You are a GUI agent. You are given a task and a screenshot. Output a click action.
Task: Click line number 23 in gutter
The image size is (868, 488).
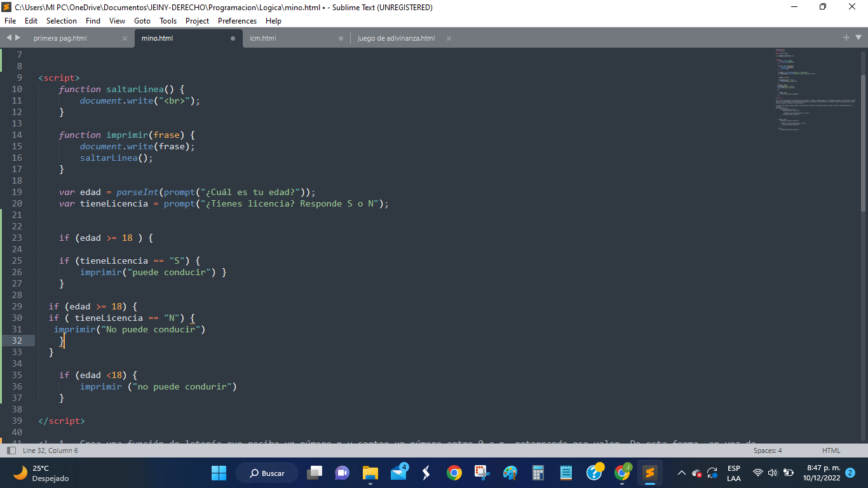tap(17, 238)
